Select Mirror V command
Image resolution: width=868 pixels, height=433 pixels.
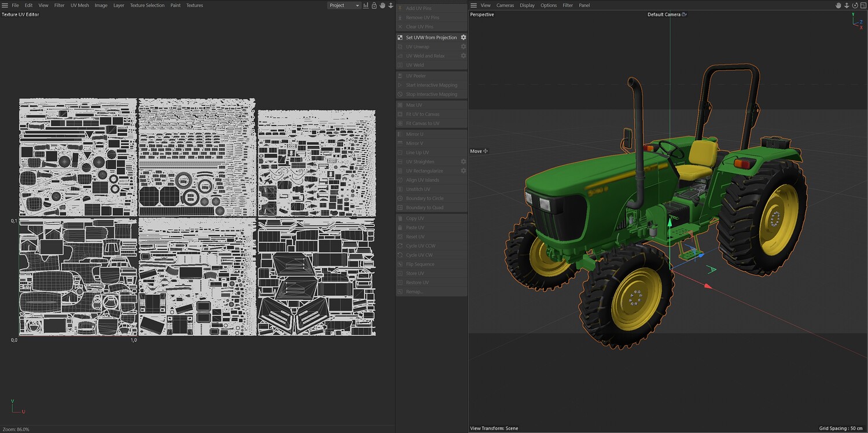(414, 144)
